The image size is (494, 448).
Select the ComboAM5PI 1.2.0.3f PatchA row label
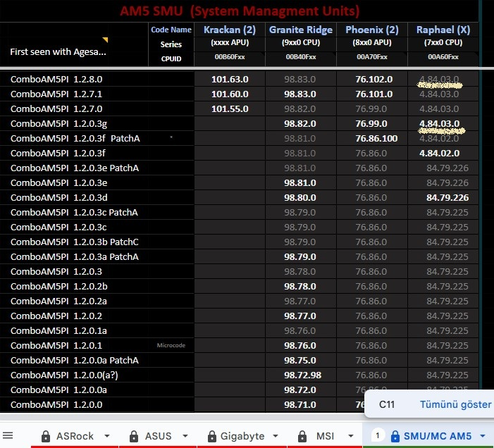[x=75, y=138]
